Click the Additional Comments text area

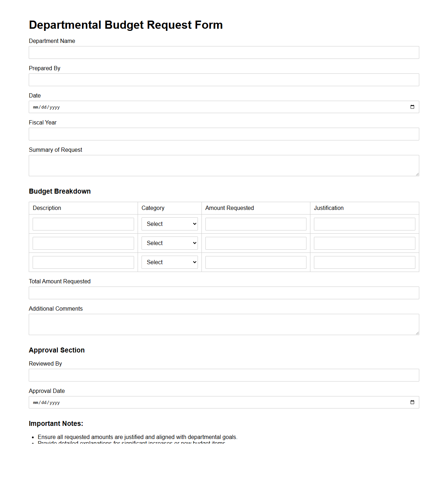point(224,324)
